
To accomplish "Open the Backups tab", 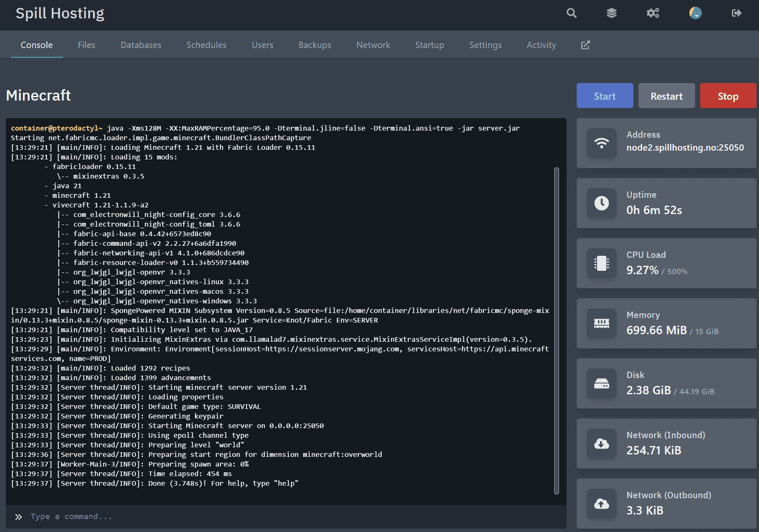I will click(x=315, y=45).
